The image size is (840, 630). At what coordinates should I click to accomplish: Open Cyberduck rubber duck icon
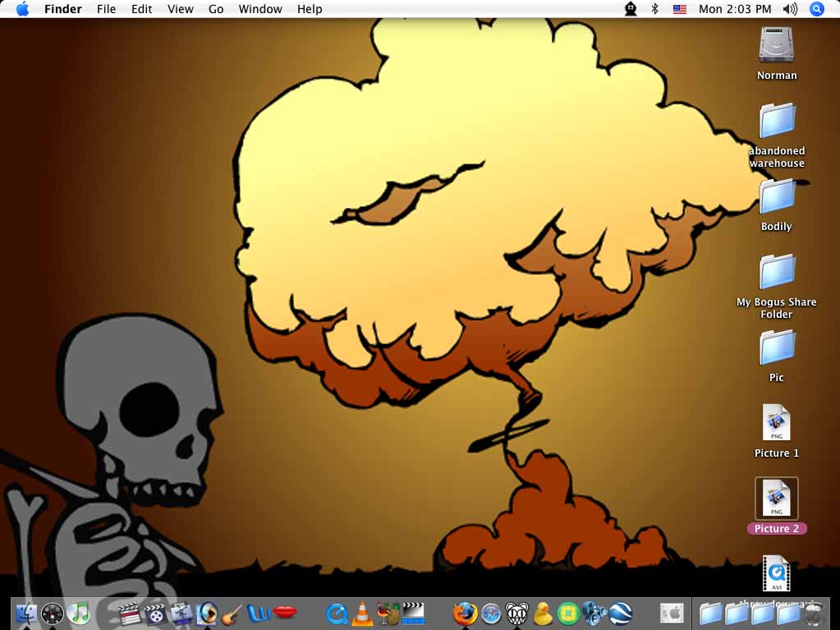(543, 614)
